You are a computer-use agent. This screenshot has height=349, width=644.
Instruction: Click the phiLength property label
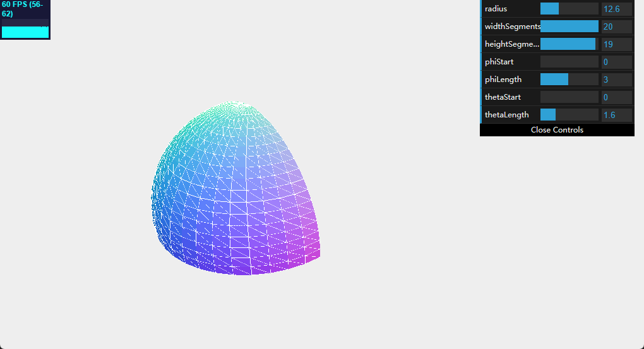503,80
